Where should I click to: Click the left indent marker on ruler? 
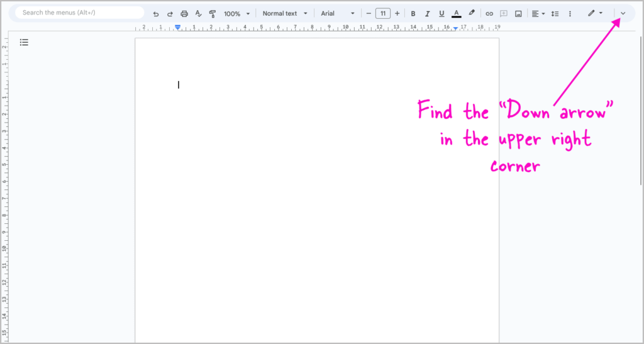(177, 27)
